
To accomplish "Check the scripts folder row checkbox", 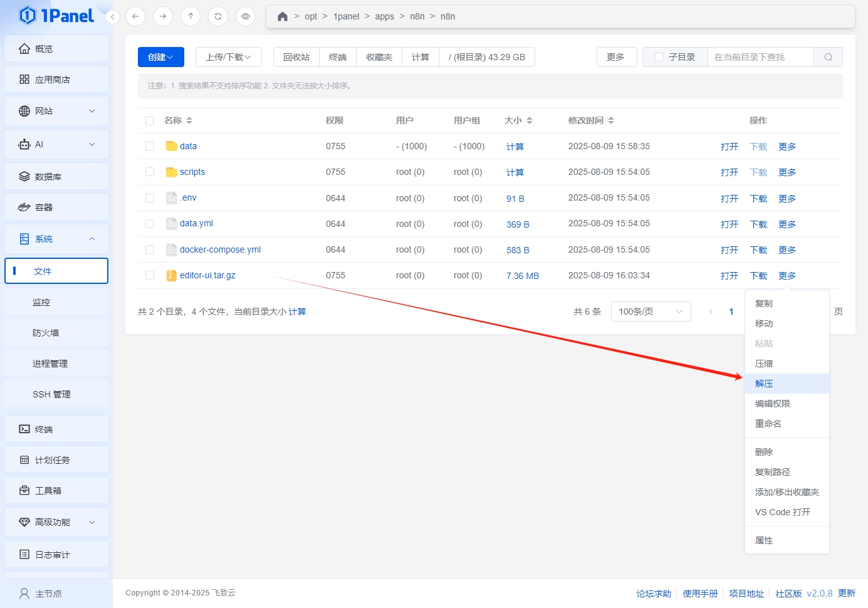I will pos(150,172).
